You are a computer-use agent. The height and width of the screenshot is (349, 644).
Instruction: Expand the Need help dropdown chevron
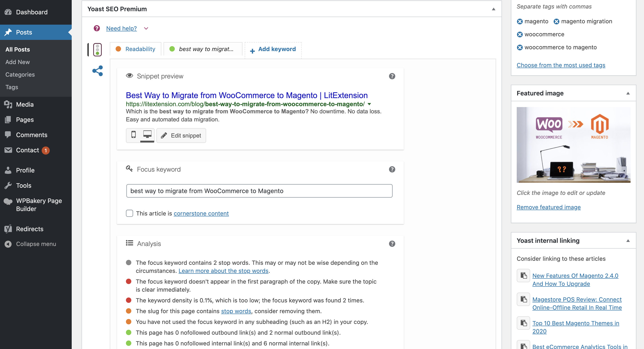(146, 28)
